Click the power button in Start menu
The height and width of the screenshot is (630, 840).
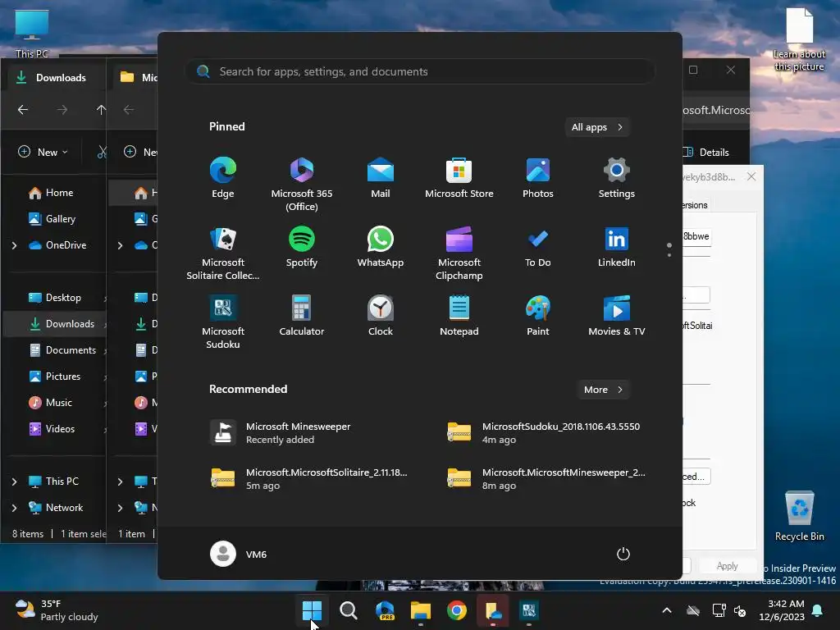623,554
